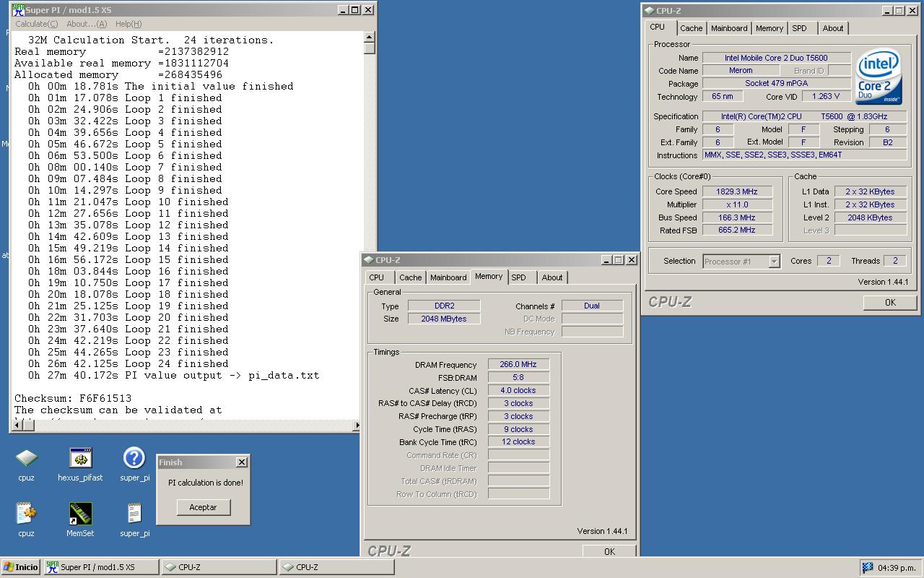Click the memory Type value DDR2
Image resolution: width=924 pixels, height=578 pixels.
pos(444,306)
